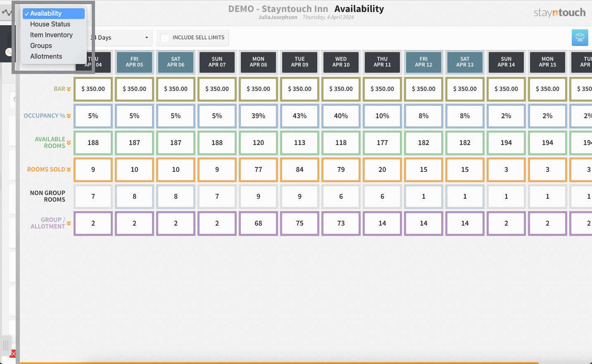Image resolution: width=592 pixels, height=364 pixels.
Task: Click the MON APR 15 date header
Action: coord(547,62)
